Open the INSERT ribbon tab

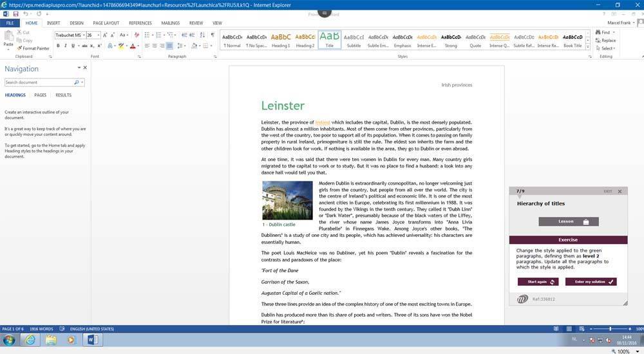coord(53,23)
